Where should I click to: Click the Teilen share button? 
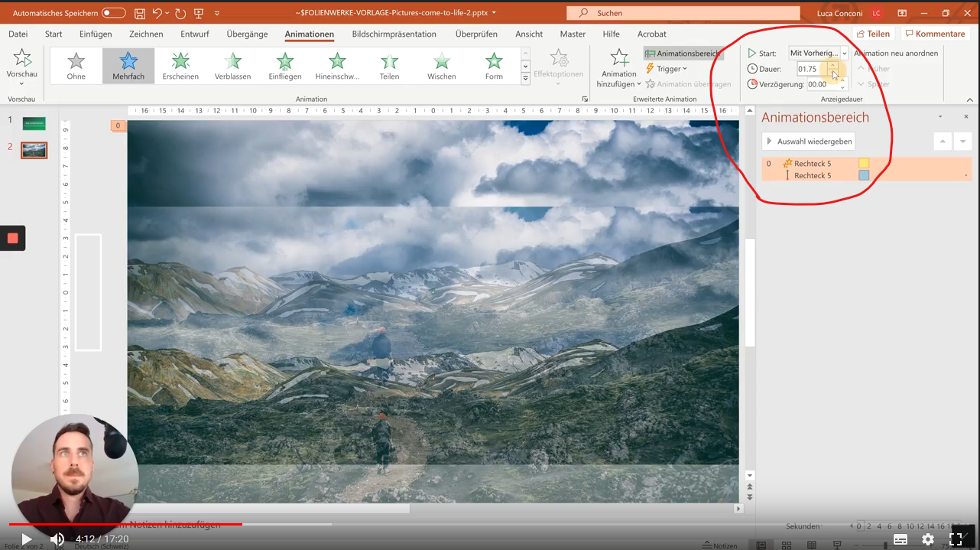click(x=873, y=34)
